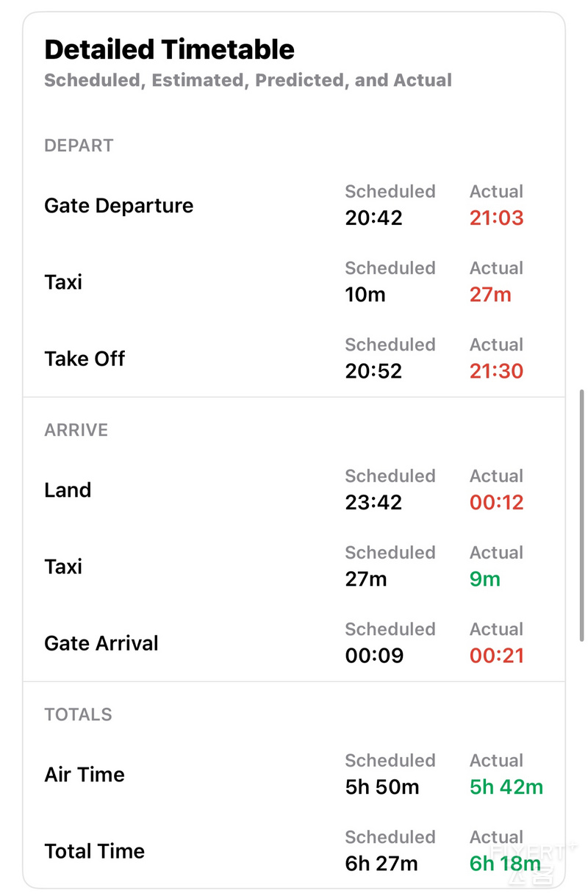588x896 pixels.
Task: Tap the Air Time actual 5h 42m
Action: [506, 787]
